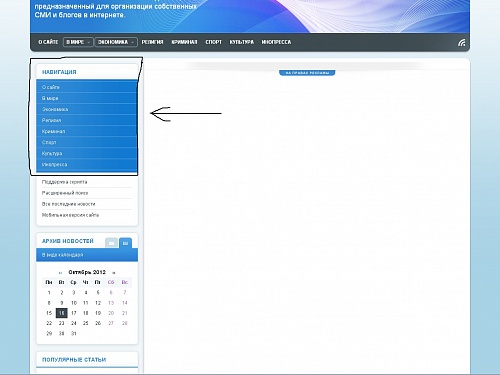Click the Октябрь 2012 calendar heading
Screen dimensions: 500x375
(87, 272)
